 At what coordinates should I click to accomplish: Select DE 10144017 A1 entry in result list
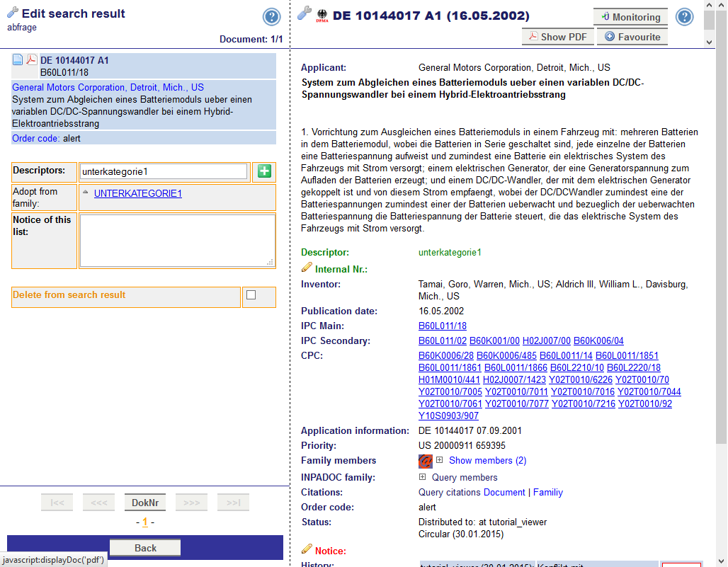[74, 60]
